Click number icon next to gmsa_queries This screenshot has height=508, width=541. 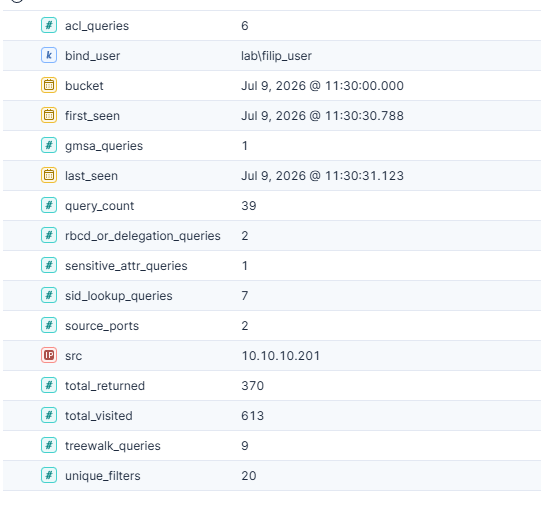point(49,145)
